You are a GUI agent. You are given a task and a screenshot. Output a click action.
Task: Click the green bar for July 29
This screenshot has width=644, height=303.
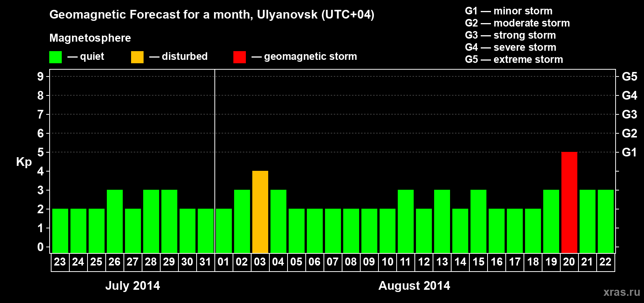click(x=169, y=221)
